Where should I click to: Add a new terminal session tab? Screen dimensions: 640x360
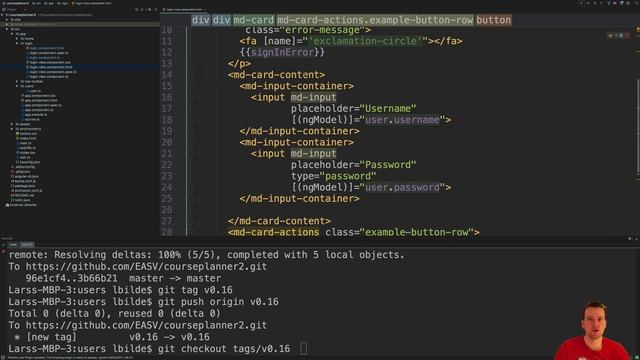tap(3, 245)
